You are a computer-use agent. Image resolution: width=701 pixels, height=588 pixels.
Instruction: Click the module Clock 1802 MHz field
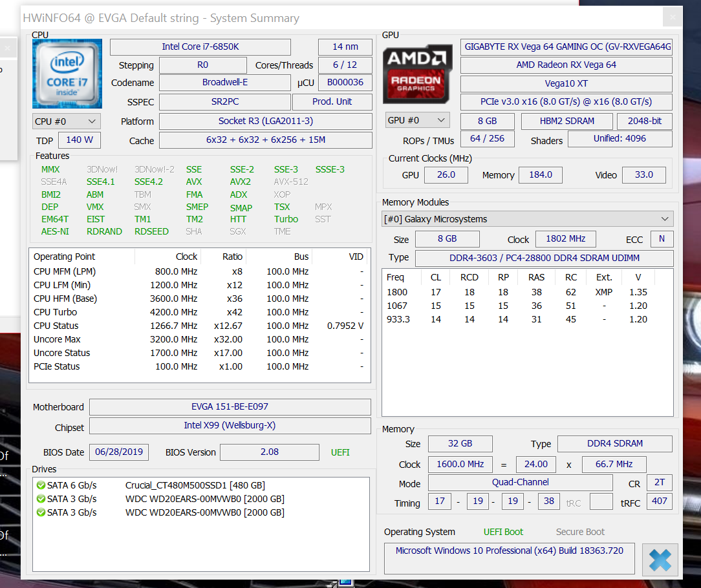pyautogui.click(x=566, y=239)
